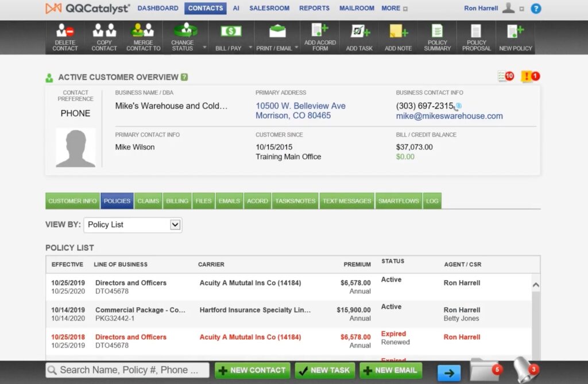The image size is (588, 384).
Task: Switch to the Billing tab
Action: 177,201
